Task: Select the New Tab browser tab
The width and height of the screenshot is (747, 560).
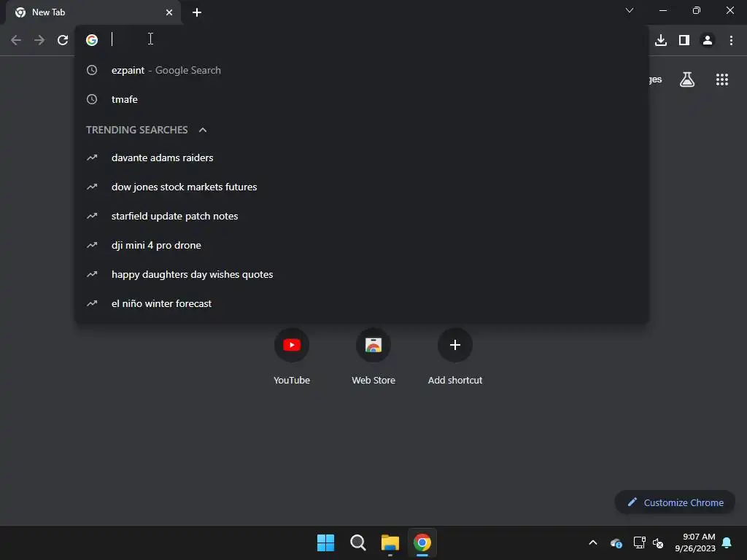Action: [93, 13]
